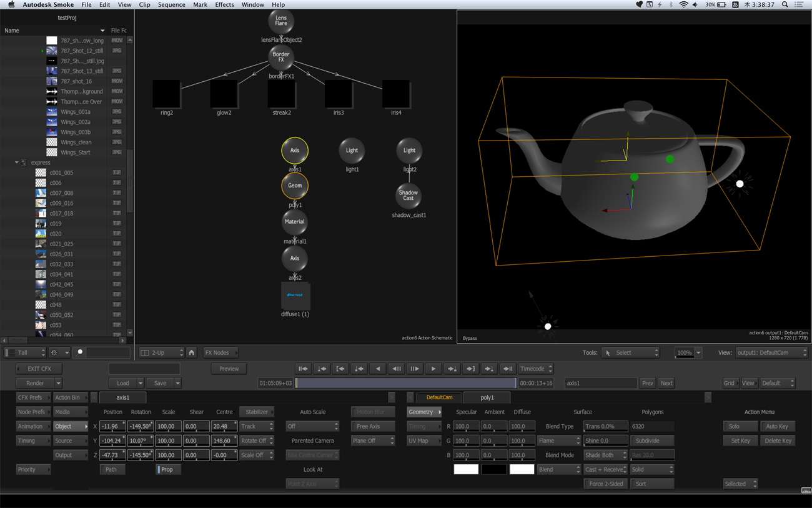Viewport: 812px width, 508px height.
Task: Toggle the Auto Key button
Action: click(x=777, y=426)
